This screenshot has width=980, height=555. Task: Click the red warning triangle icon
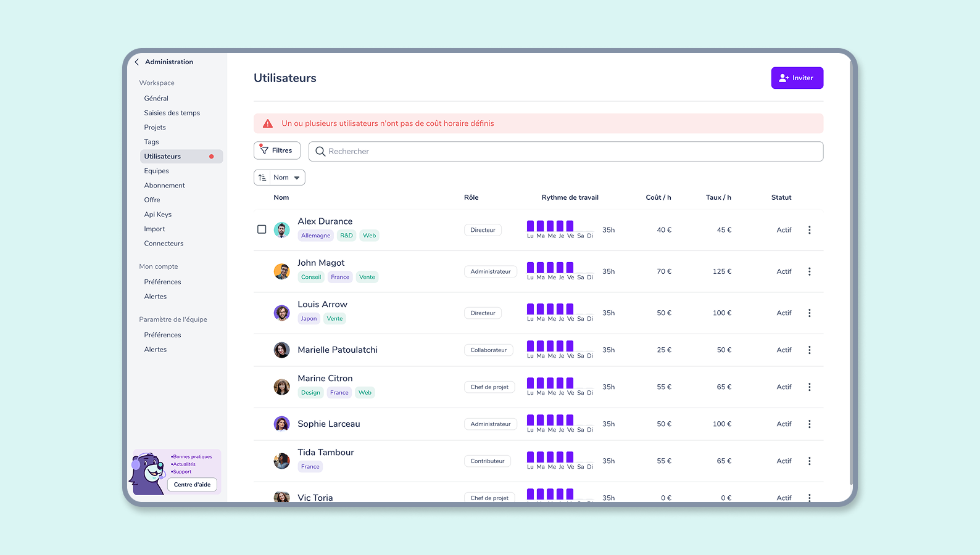(x=268, y=124)
